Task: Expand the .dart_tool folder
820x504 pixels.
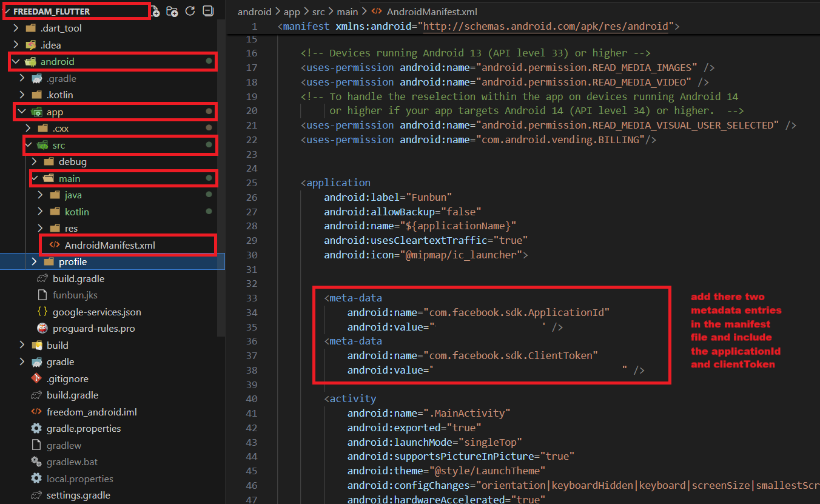Action: 16,28
